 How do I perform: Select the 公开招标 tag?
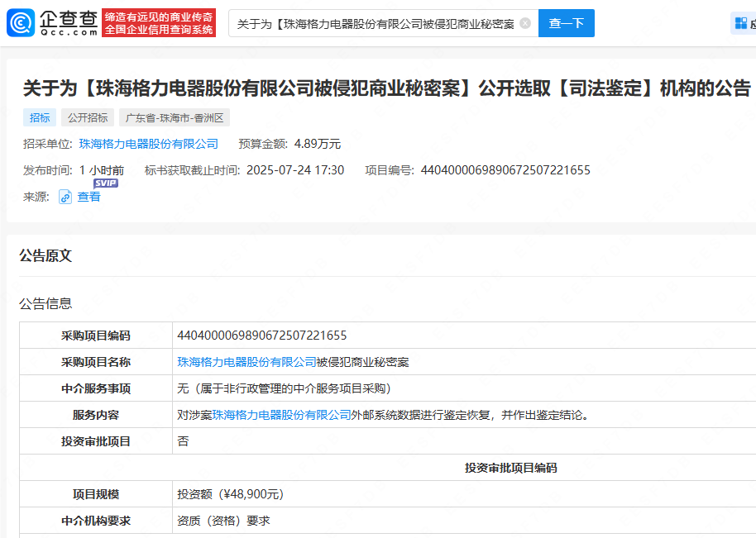(x=88, y=117)
